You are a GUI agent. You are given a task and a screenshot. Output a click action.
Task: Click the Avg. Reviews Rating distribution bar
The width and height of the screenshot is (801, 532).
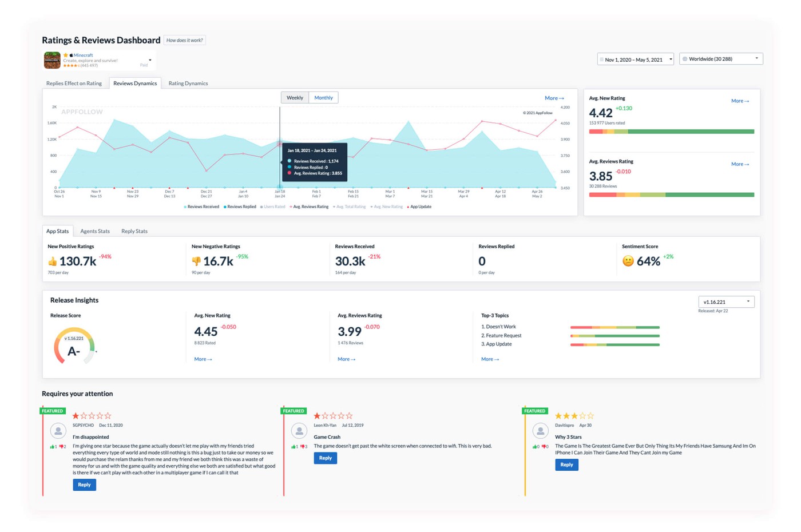pos(672,195)
